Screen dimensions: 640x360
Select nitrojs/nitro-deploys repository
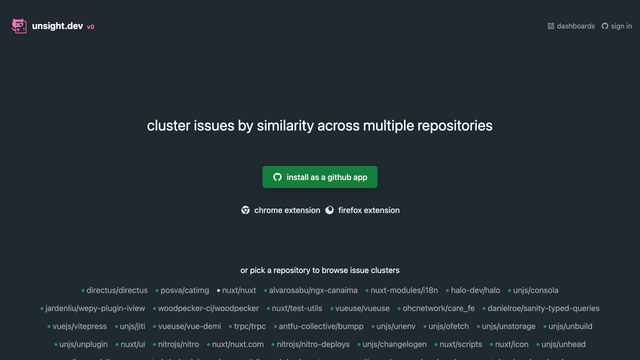coord(313,344)
